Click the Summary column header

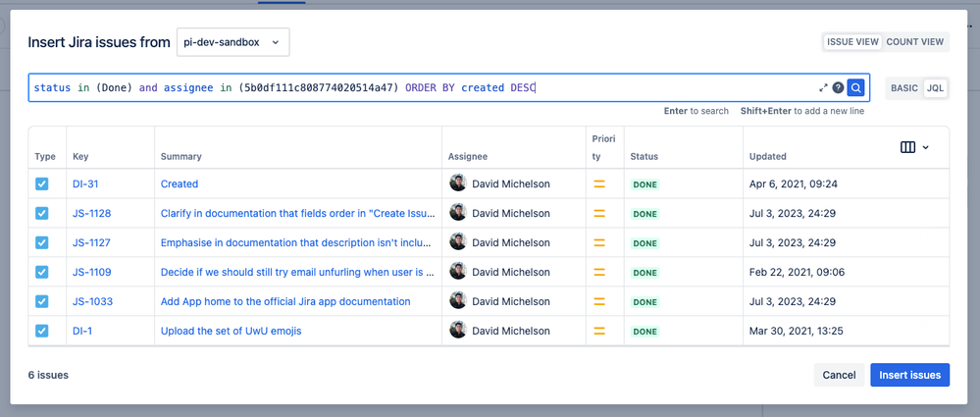181,157
